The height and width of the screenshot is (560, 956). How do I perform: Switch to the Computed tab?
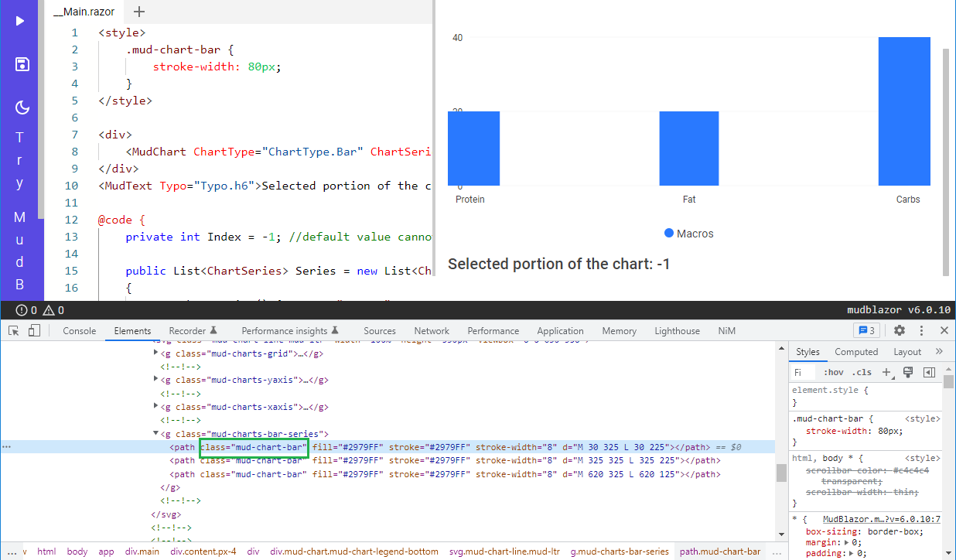coord(856,351)
